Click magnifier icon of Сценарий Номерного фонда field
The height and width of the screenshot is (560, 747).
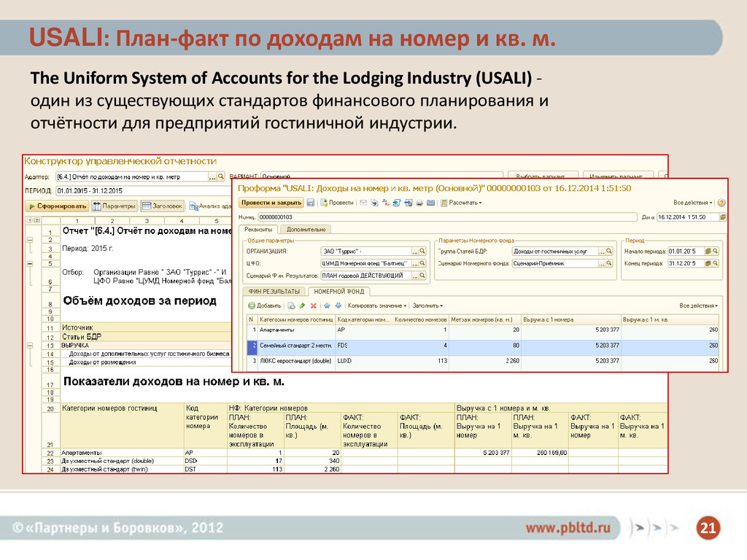click(609, 263)
